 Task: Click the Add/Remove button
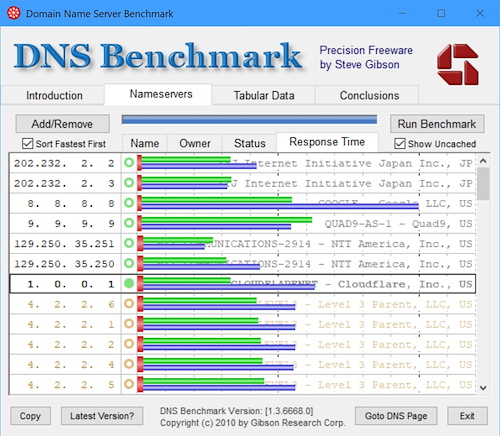pos(62,124)
